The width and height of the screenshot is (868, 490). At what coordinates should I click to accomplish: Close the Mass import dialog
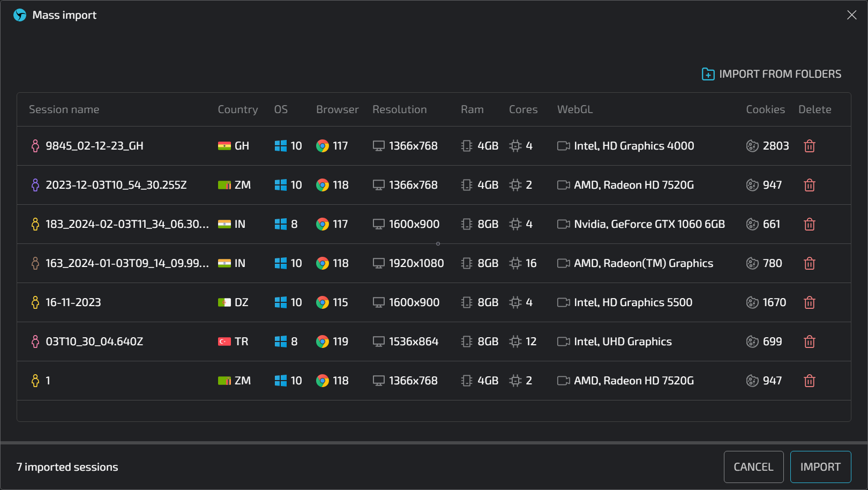(851, 15)
